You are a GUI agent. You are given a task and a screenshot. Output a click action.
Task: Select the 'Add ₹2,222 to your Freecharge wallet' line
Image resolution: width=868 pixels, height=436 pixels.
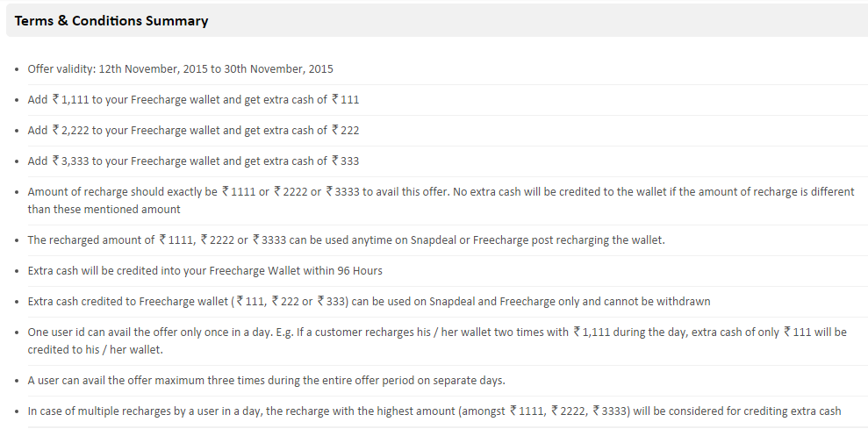[x=193, y=131]
